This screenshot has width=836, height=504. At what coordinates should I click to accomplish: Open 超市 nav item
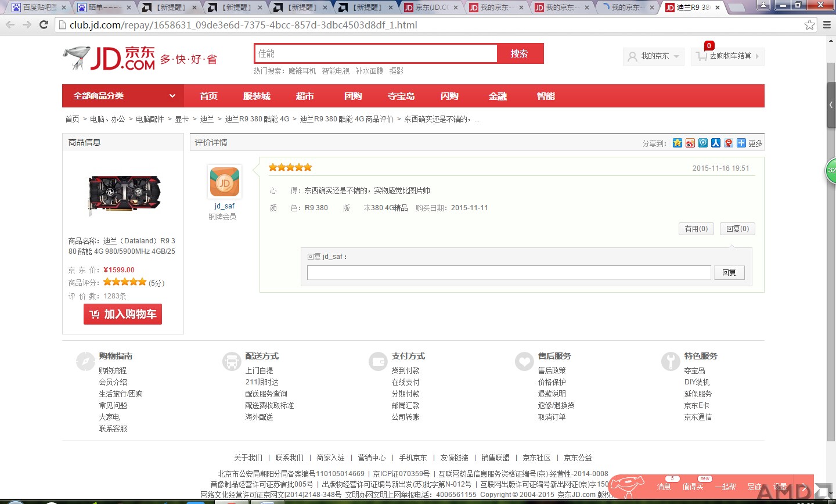[x=305, y=96]
